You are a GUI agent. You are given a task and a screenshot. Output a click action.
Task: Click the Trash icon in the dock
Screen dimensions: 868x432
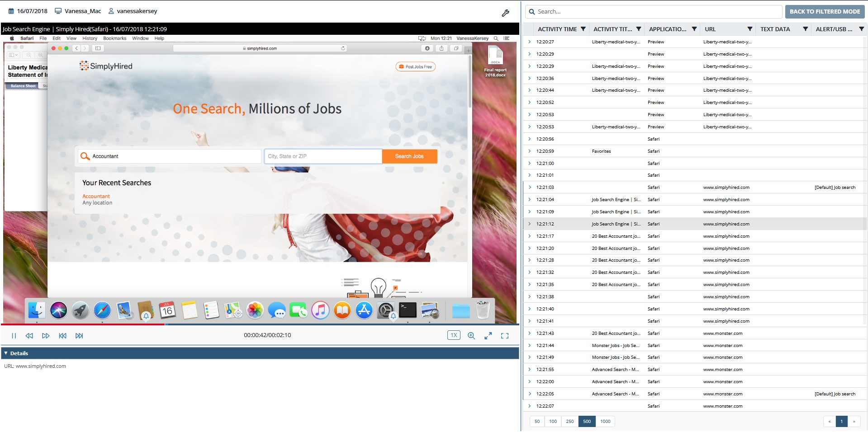[x=483, y=310]
